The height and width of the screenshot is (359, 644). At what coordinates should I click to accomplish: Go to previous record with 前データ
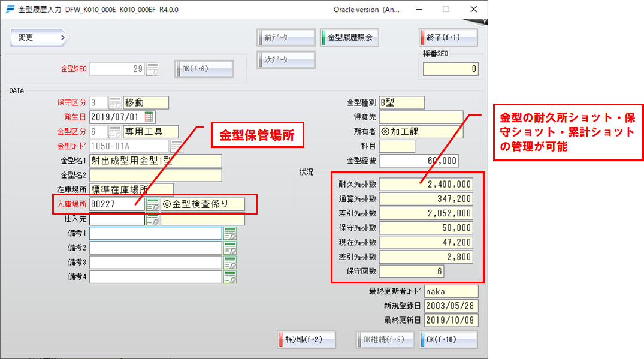pos(286,37)
